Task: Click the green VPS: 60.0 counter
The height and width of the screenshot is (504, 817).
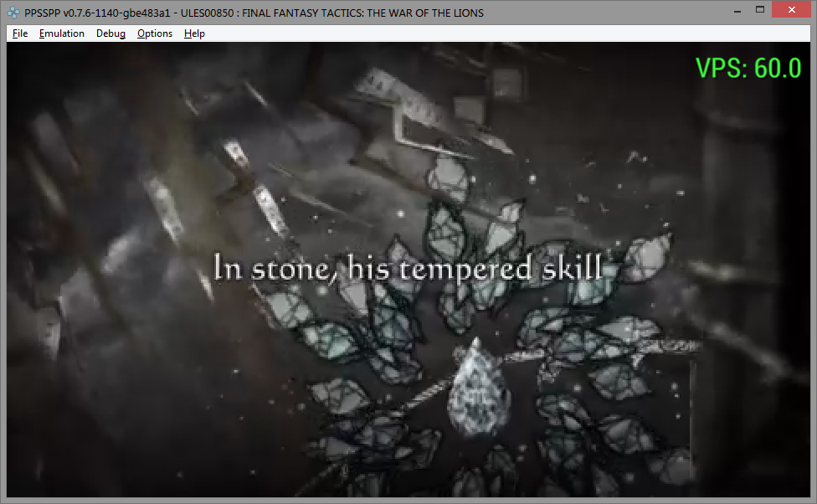Action: [748, 69]
